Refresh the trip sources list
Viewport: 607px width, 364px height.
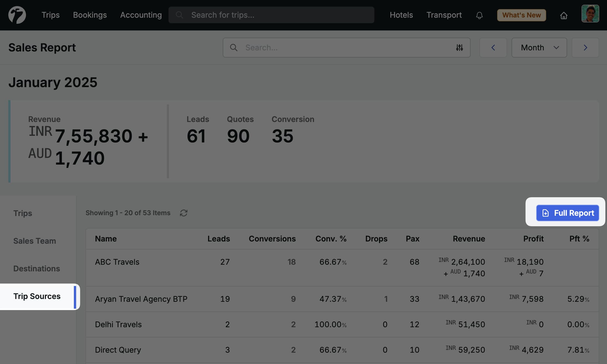(184, 213)
